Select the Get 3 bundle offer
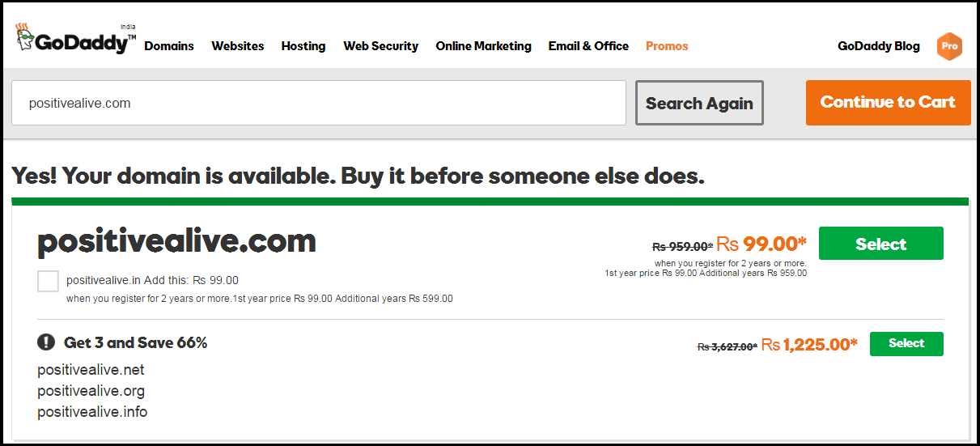This screenshot has width=980, height=446. pyautogui.click(x=906, y=343)
